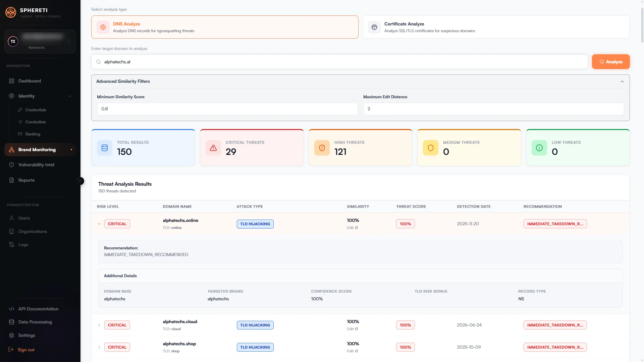This screenshot has width=644, height=362.
Task: Click the Data Processing database icon
Action: [11, 322]
